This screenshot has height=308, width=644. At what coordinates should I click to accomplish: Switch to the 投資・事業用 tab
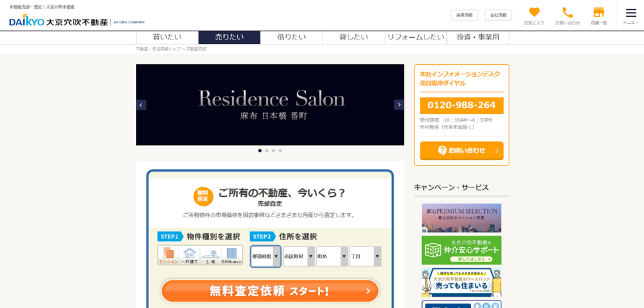point(478,37)
